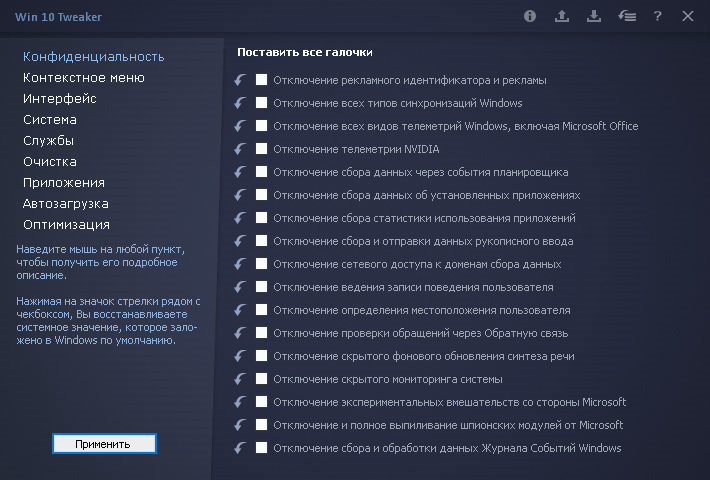Image resolution: width=710 pixels, height=480 pixels.
Task: Select the Оптимизация section
Action: click(x=66, y=225)
